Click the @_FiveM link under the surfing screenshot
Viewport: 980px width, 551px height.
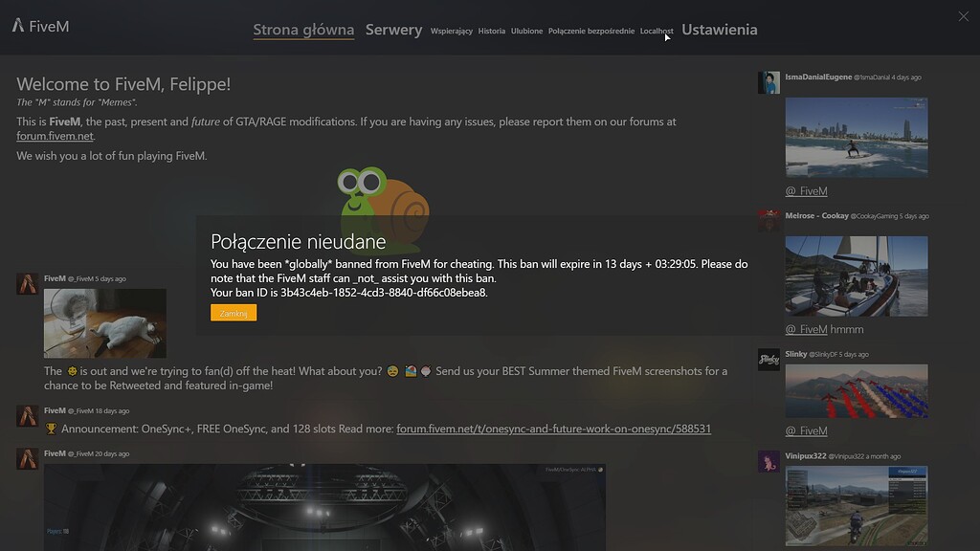pos(806,190)
